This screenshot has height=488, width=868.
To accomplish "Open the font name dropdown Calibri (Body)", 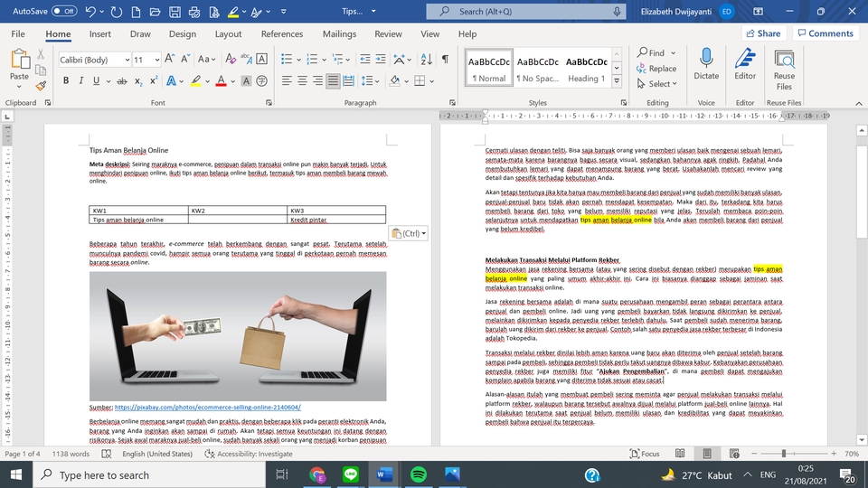I will (x=127, y=60).
